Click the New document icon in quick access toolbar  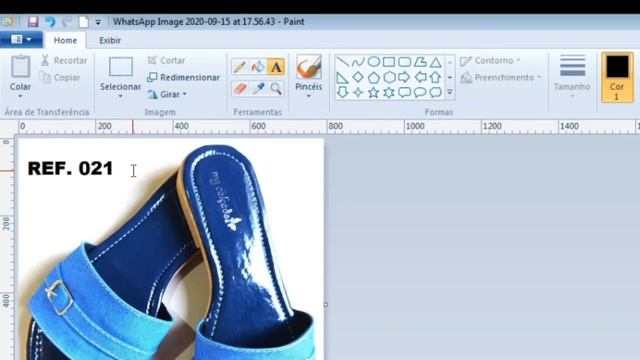click(x=83, y=22)
